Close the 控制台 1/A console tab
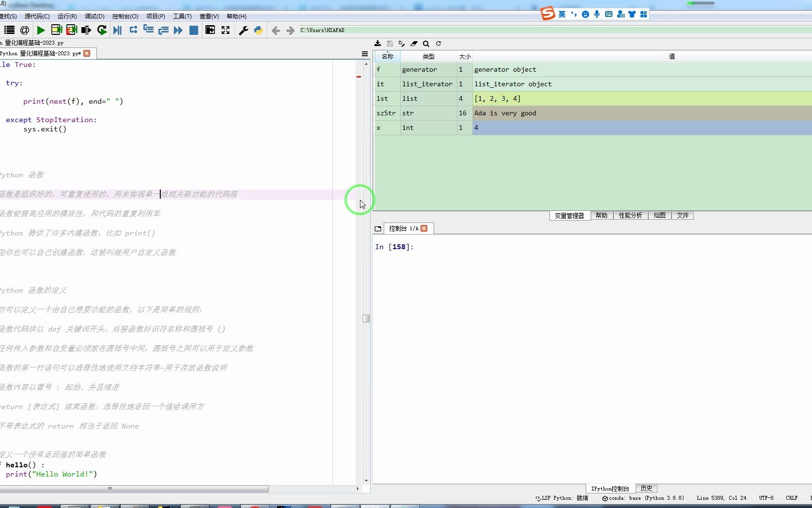Viewport: 812px width, 508px height. (424, 228)
